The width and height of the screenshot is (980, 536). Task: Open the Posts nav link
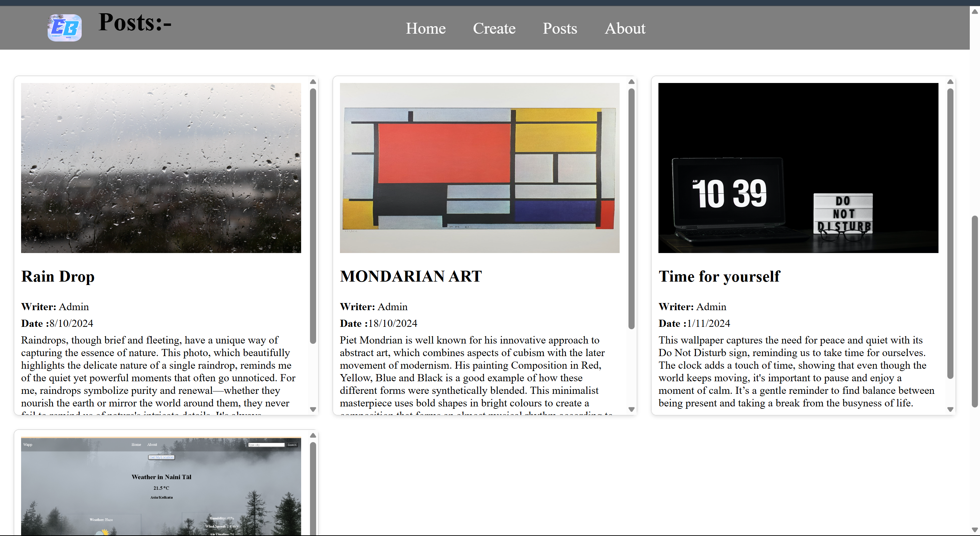[560, 29]
